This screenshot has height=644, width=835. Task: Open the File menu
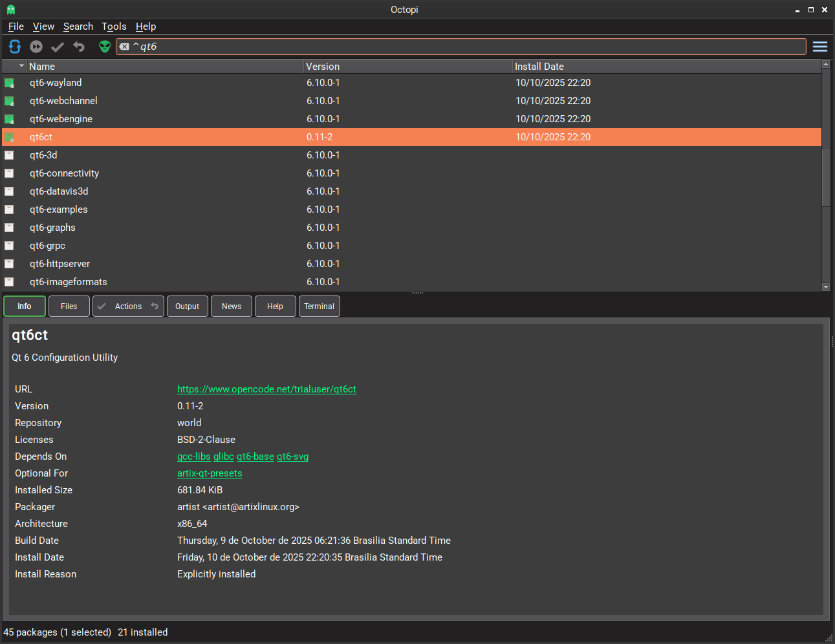(16, 27)
